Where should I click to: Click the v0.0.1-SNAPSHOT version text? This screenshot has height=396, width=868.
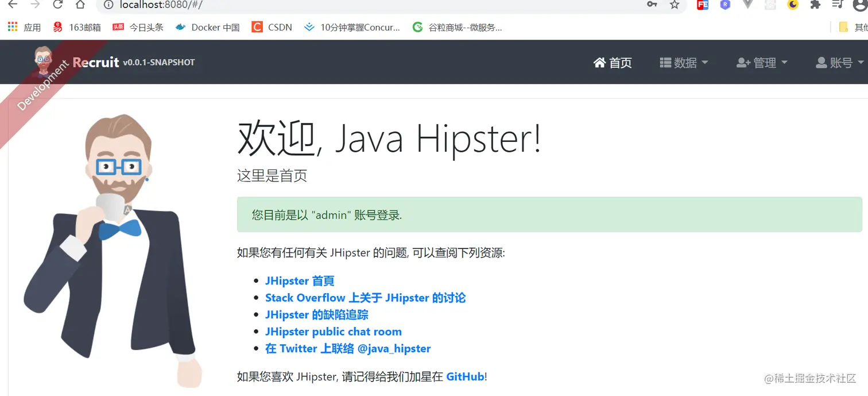coord(159,63)
